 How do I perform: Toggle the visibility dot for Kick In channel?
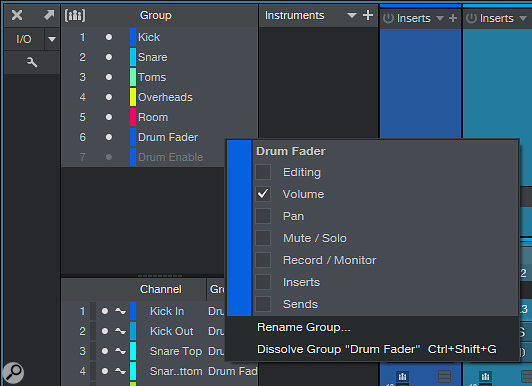click(104, 311)
